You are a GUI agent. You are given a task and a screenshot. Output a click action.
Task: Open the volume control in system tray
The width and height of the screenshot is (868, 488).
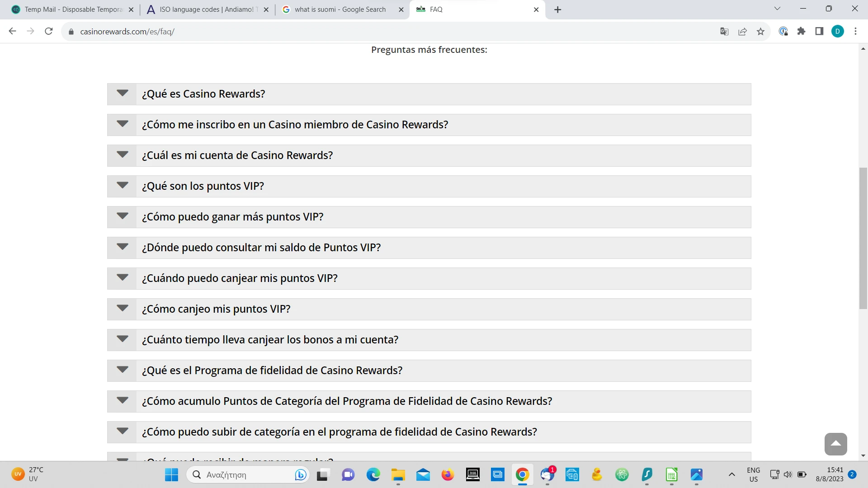(788, 474)
